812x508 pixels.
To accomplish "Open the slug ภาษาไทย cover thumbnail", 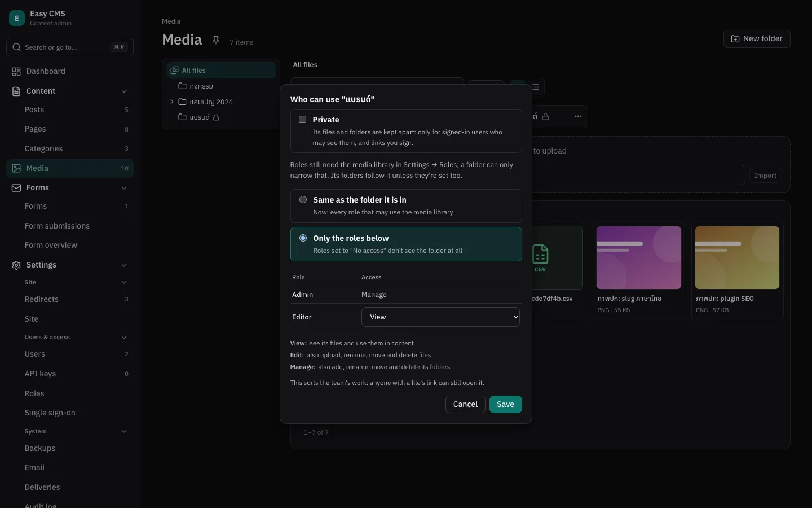I will [x=639, y=258].
